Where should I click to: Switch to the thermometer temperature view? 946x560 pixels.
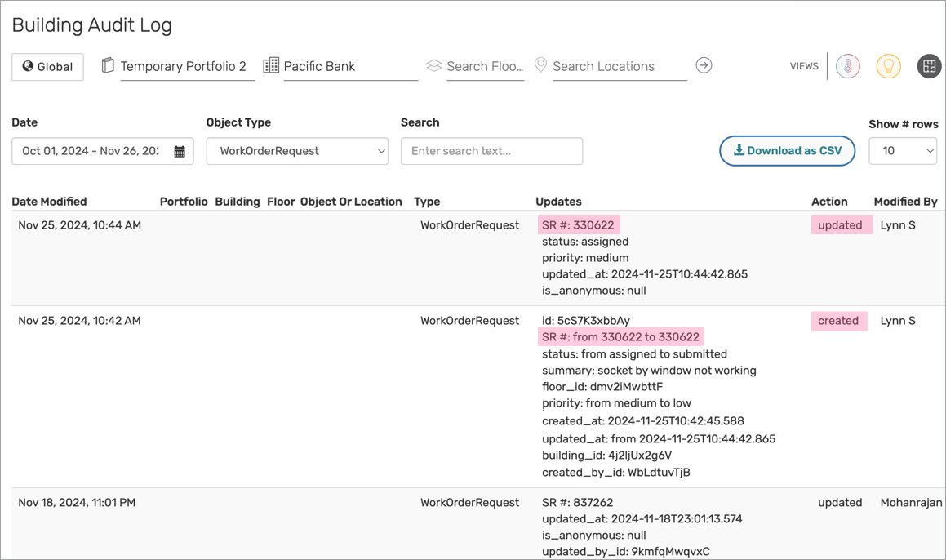coord(848,66)
